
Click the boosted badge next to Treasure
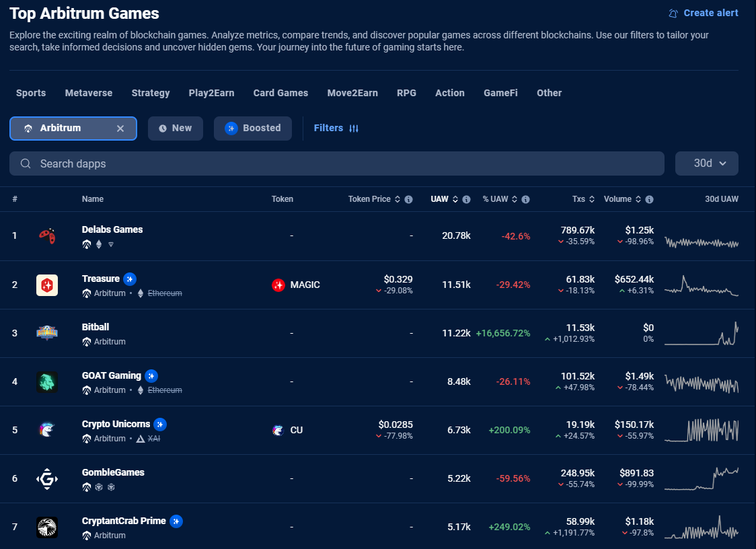[130, 279]
